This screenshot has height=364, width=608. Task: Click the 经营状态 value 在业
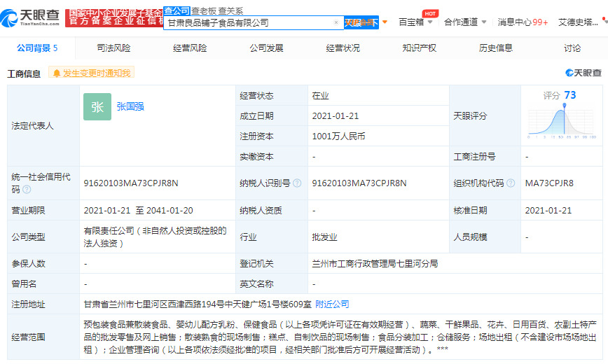click(x=320, y=96)
